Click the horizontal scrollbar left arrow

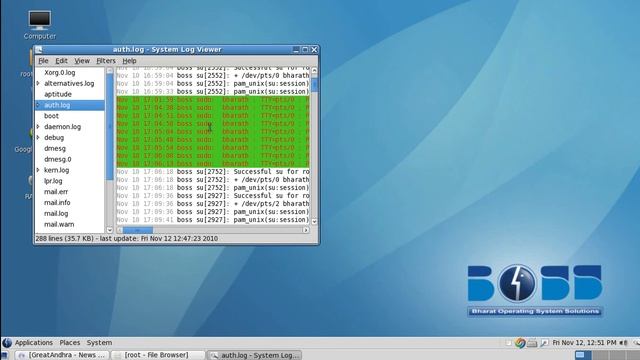coord(120,230)
